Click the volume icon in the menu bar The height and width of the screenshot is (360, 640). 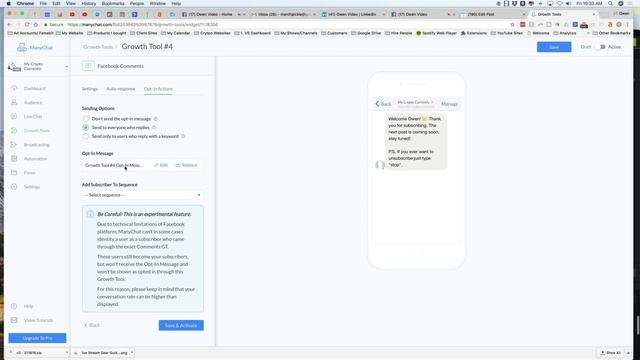569,3
